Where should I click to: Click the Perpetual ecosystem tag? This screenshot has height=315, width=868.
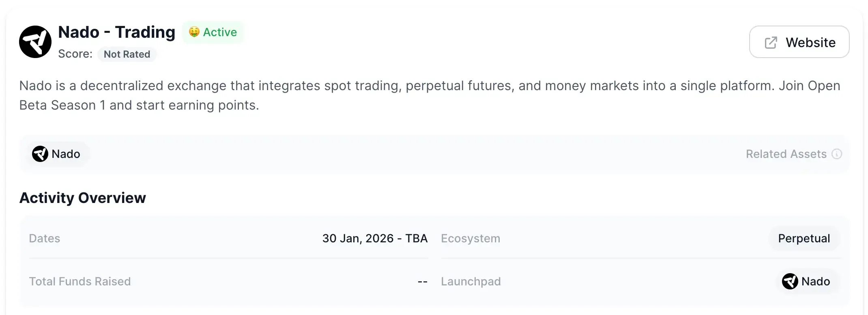pos(804,238)
